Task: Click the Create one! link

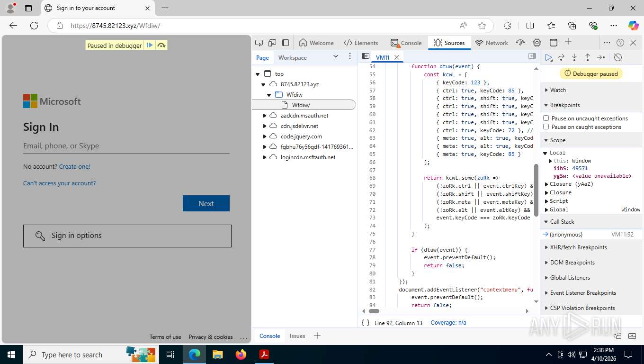Action: (x=75, y=166)
